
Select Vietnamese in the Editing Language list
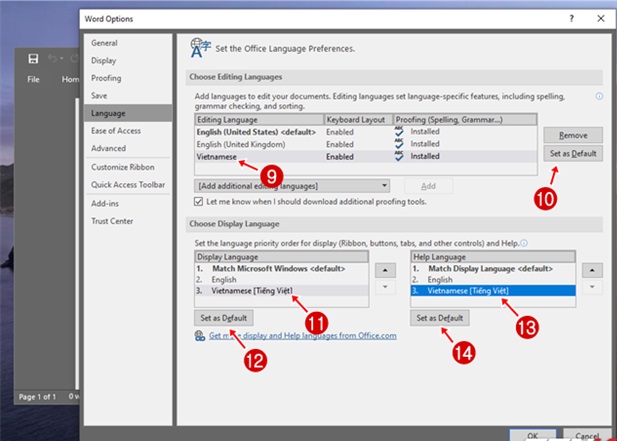click(218, 156)
